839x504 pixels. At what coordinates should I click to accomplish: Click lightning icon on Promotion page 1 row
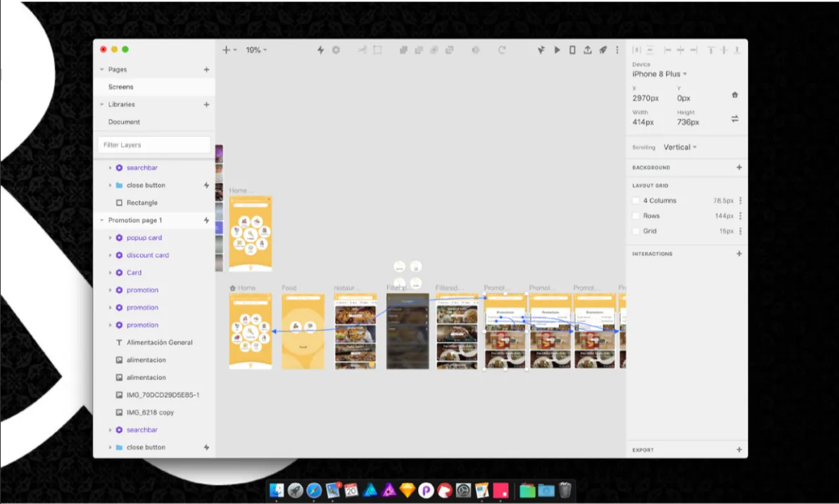click(206, 220)
